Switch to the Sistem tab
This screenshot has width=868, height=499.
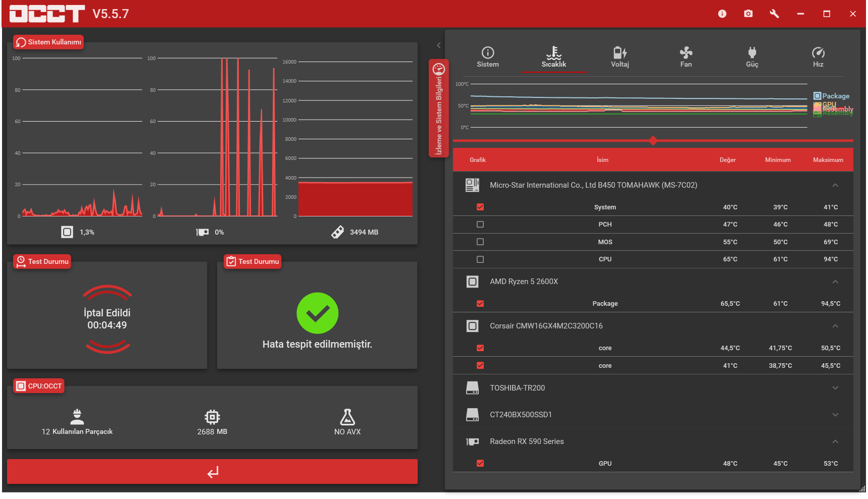pos(488,57)
